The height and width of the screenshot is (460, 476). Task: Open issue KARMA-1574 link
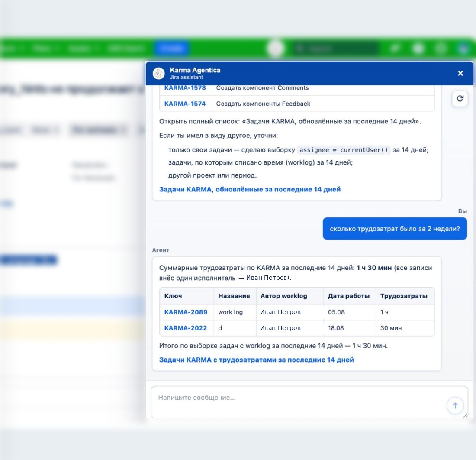[x=185, y=104]
